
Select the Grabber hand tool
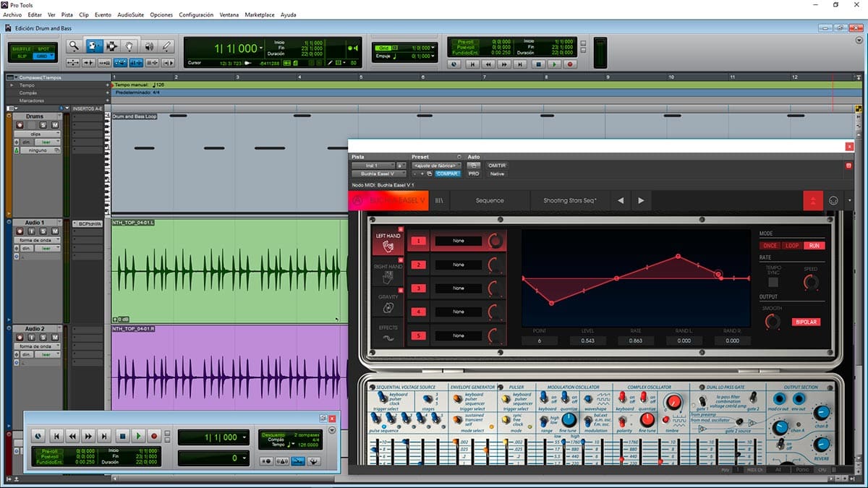(x=129, y=46)
